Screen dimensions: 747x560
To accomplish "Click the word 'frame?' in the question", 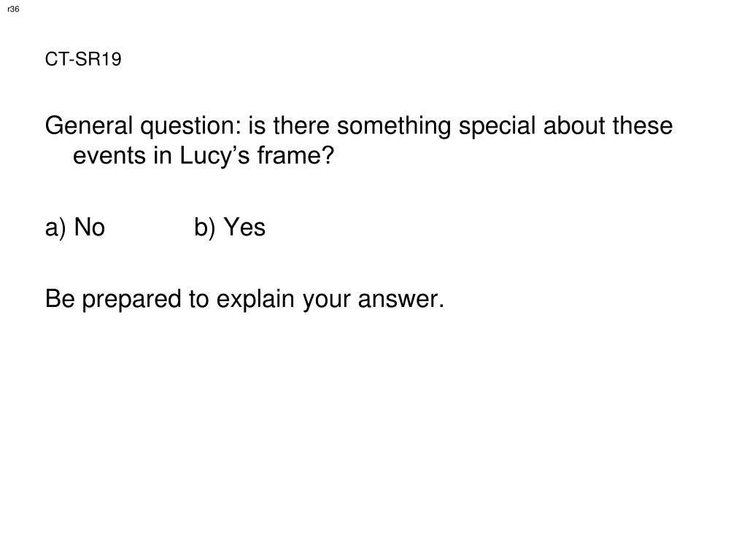I will coord(296,155).
